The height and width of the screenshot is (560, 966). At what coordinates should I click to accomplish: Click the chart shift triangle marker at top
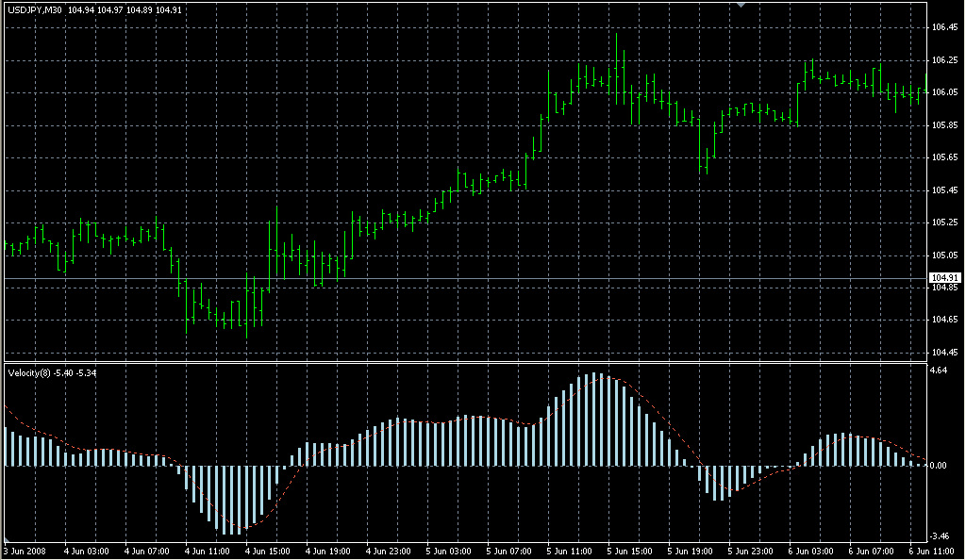(742, 5)
